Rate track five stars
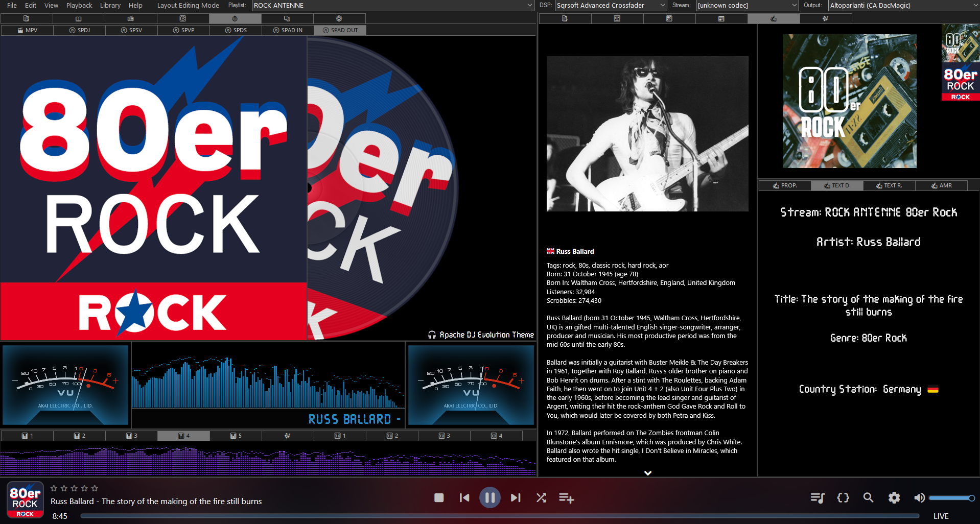This screenshot has width=980, height=524. 95,488
